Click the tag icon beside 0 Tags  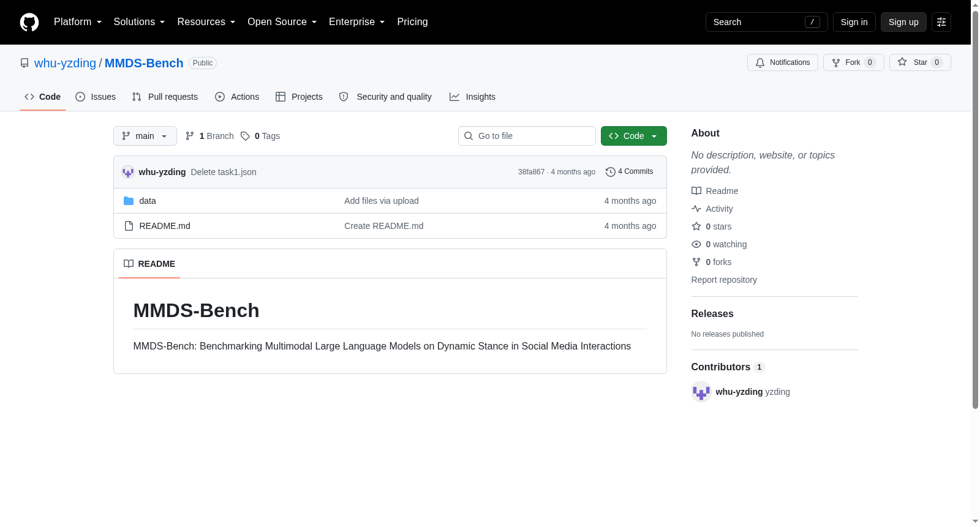coord(245,136)
